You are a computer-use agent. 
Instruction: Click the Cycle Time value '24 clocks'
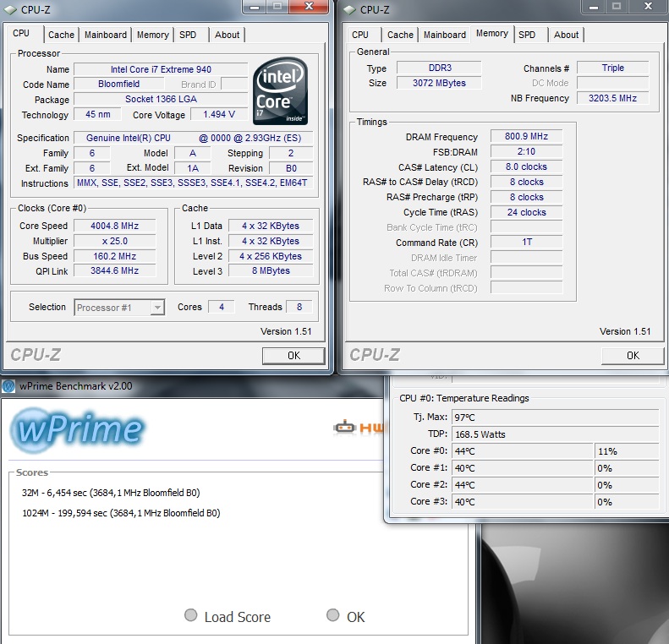527,212
